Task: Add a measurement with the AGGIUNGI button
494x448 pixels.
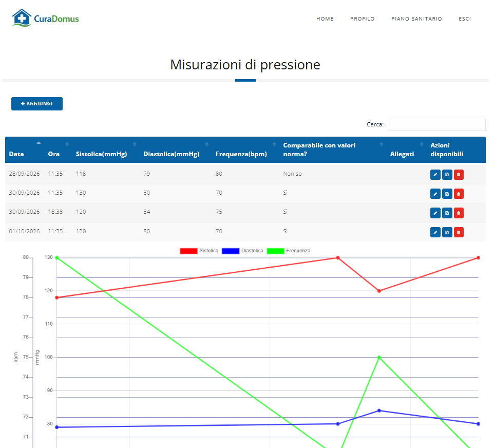Action: tap(37, 104)
